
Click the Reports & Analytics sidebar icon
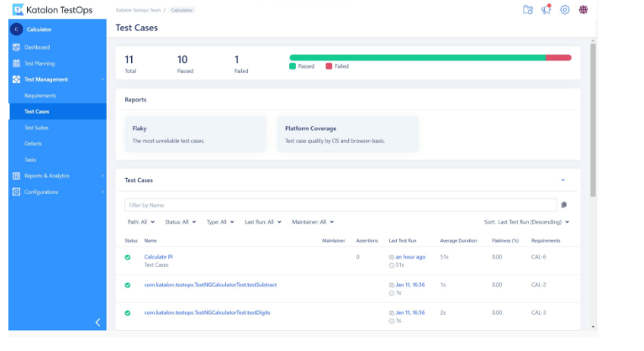click(16, 175)
